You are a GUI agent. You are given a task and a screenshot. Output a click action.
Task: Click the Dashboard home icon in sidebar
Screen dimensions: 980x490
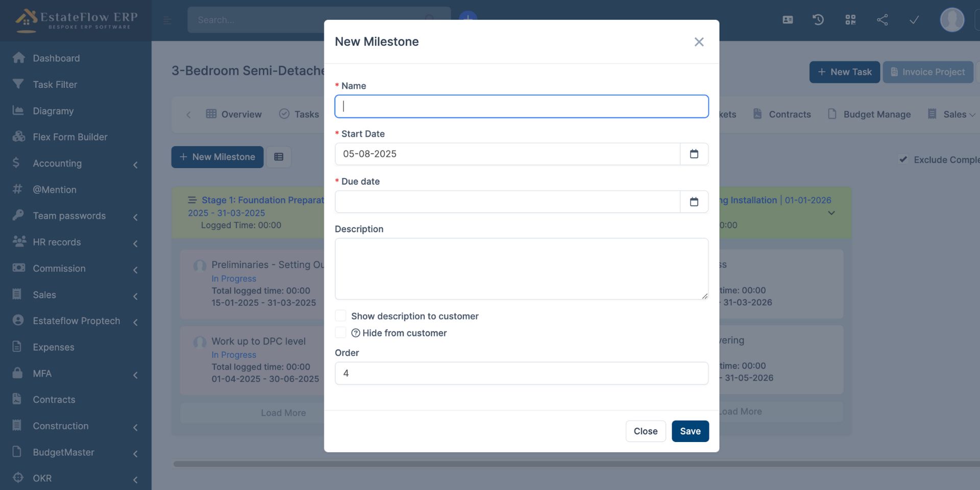pos(19,58)
